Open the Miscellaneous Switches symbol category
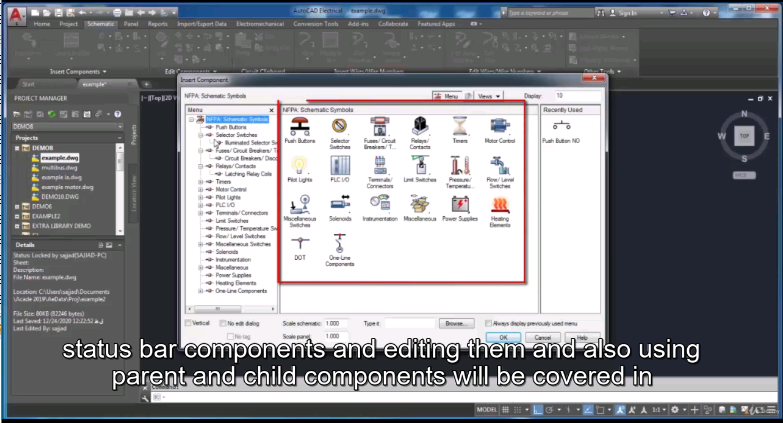This screenshot has width=783, height=423. click(300, 204)
